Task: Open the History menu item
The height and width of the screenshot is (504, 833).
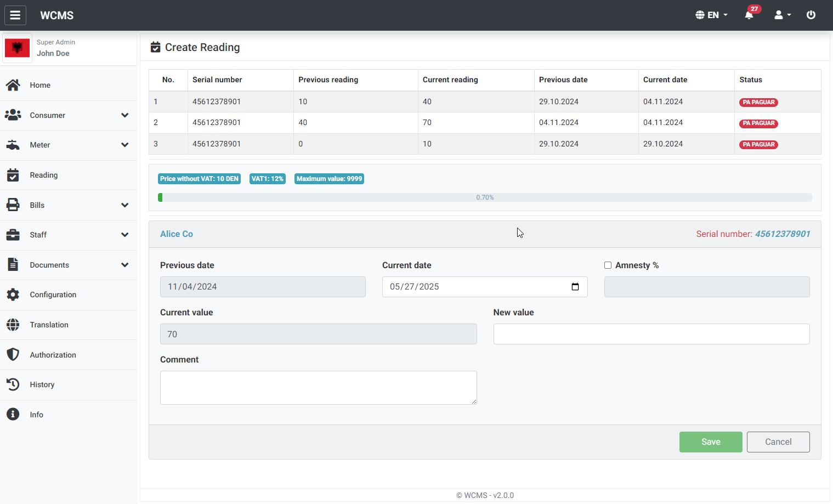Action: point(68,384)
